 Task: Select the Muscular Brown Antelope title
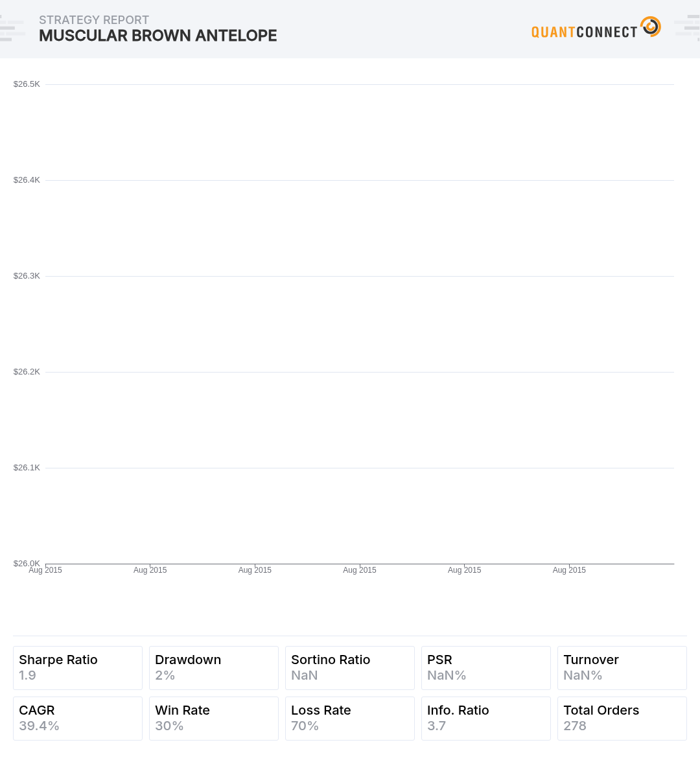coord(158,36)
